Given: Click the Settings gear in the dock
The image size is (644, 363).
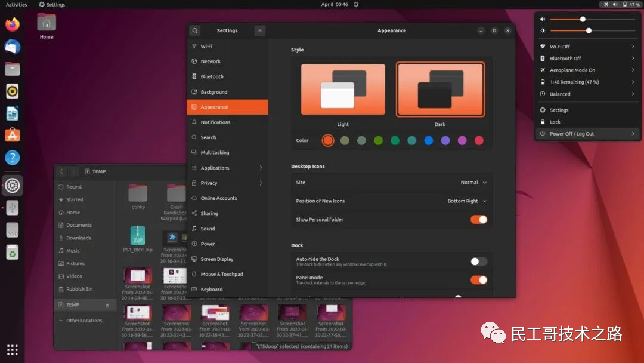Looking at the screenshot, I should click(13, 186).
